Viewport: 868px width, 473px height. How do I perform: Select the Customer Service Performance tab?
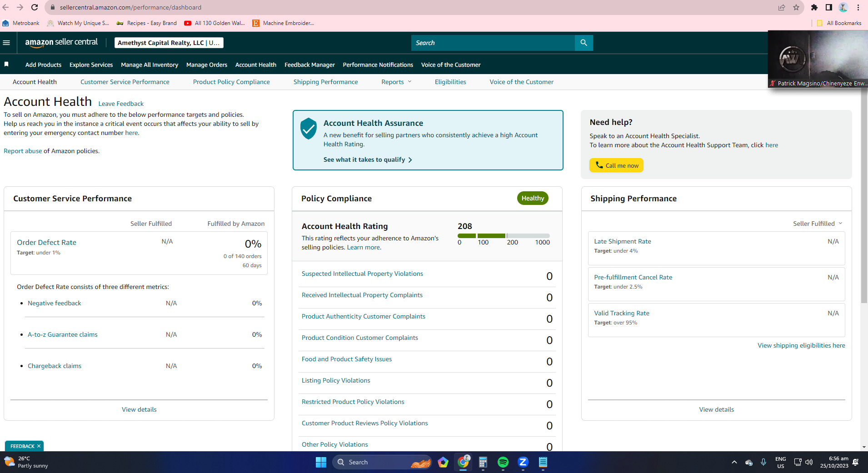[x=125, y=82]
